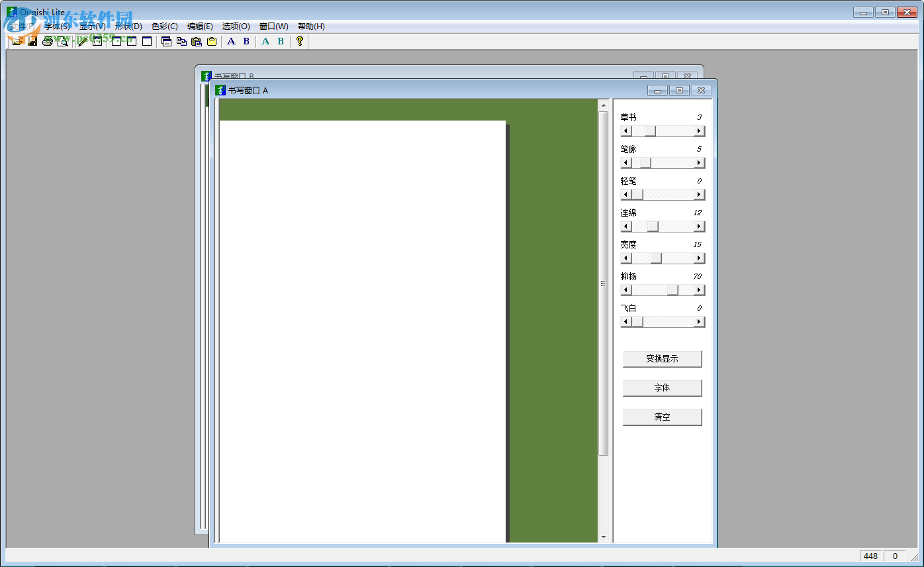Click the 宽度 slider thumb
The height and width of the screenshot is (567, 924).
pos(656,258)
